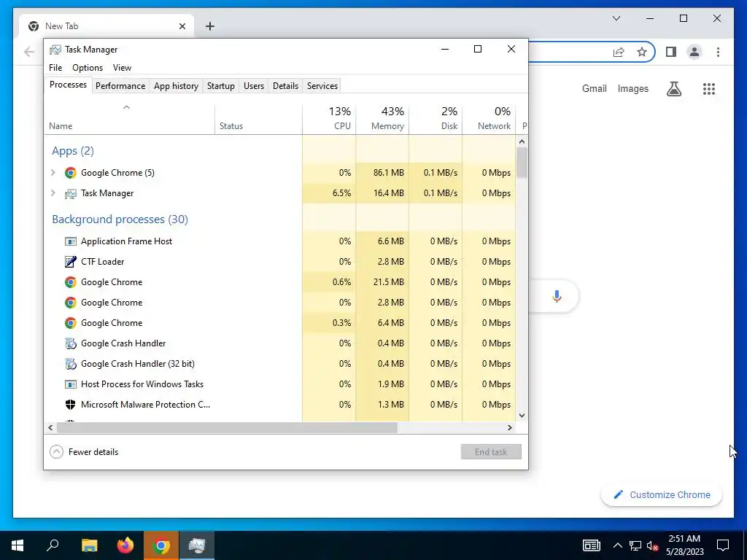Open Chrome side panel icon

point(671,52)
